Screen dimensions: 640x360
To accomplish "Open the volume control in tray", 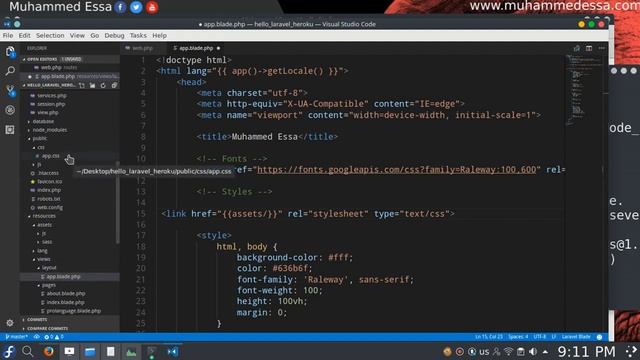I will point(533,351).
